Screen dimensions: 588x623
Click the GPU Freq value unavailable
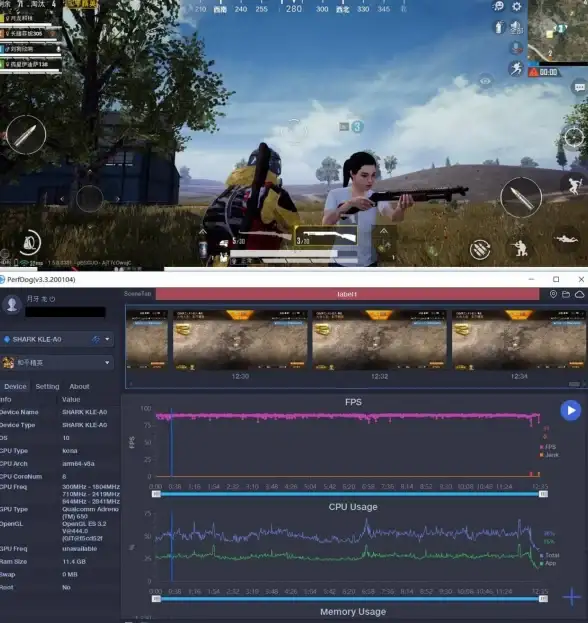(x=79, y=549)
